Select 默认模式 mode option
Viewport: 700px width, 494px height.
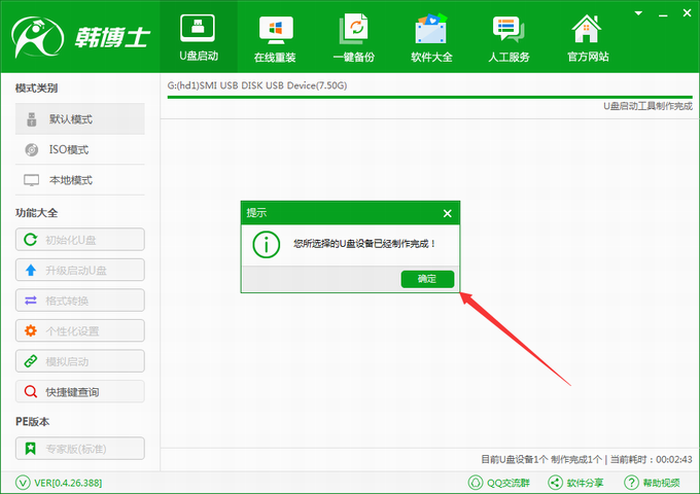(x=80, y=119)
